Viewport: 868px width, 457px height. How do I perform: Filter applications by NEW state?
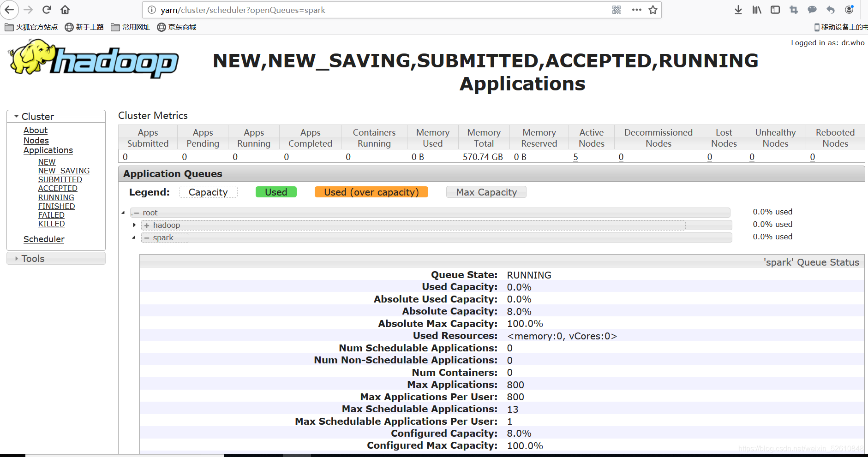point(47,162)
